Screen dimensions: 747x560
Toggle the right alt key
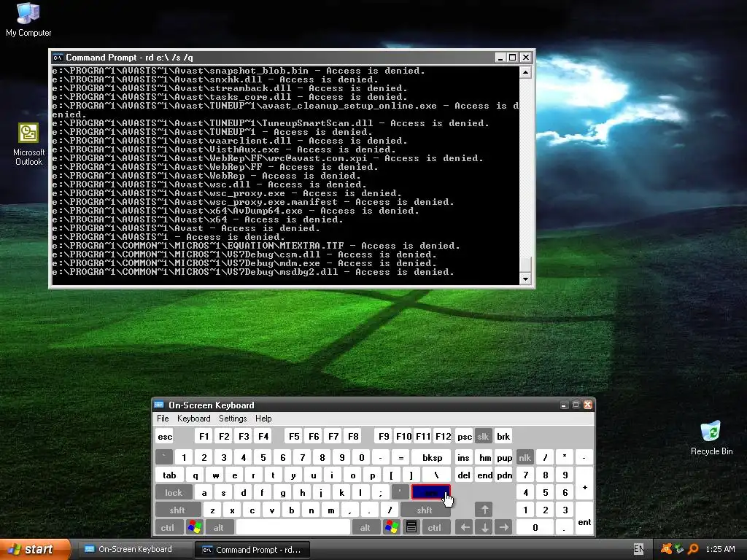click(x=365, y=527)
